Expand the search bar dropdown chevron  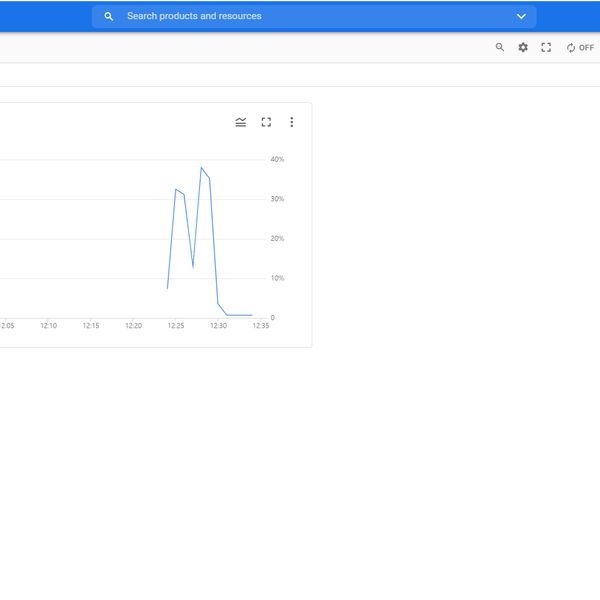521,17
